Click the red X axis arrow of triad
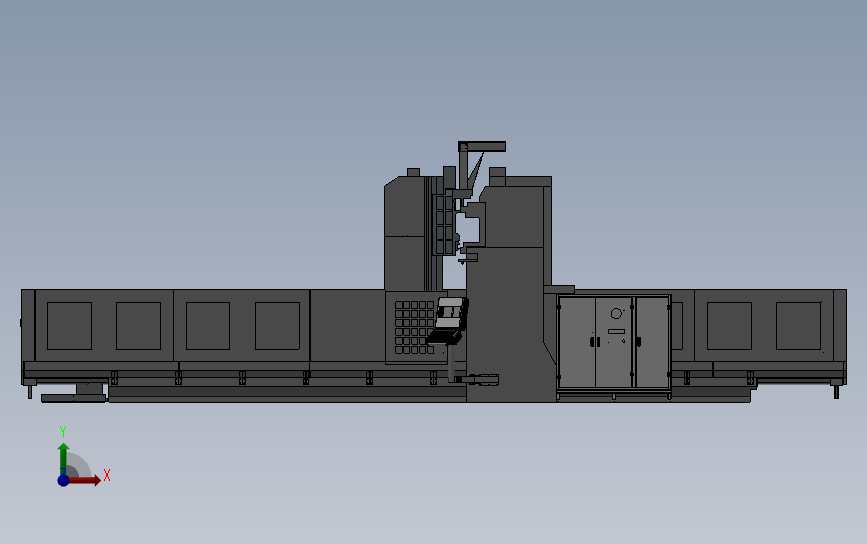 [86, 480]
